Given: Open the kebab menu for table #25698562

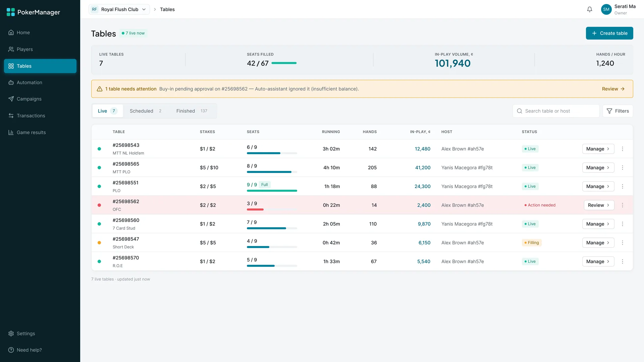Looking at the screenshot, I should (623, 205).
